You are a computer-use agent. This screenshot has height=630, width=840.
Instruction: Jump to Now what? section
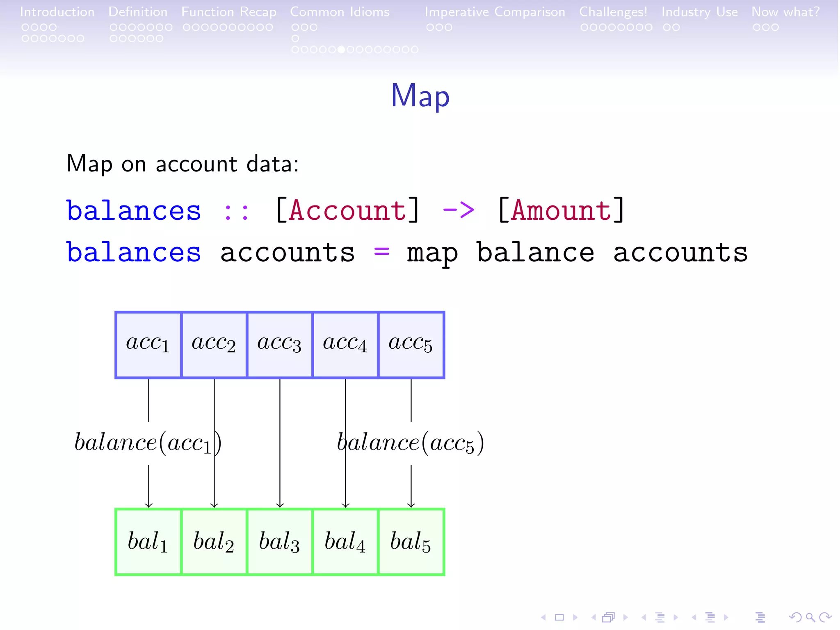785,12
